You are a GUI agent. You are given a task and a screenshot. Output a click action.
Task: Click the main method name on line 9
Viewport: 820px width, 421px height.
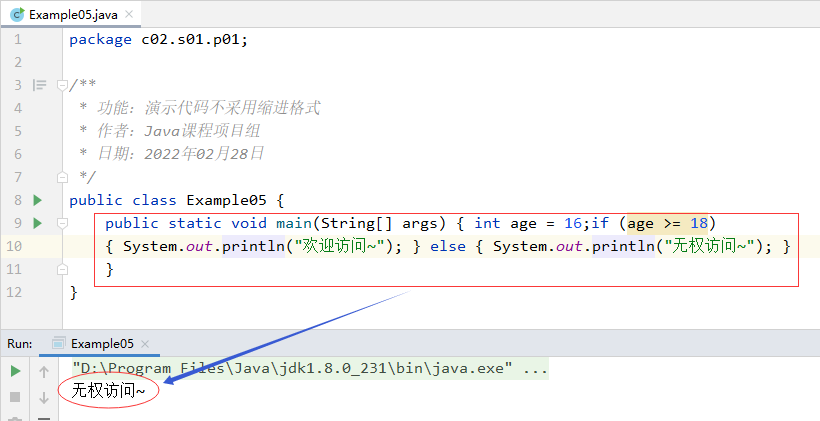[x=294, y=223]
